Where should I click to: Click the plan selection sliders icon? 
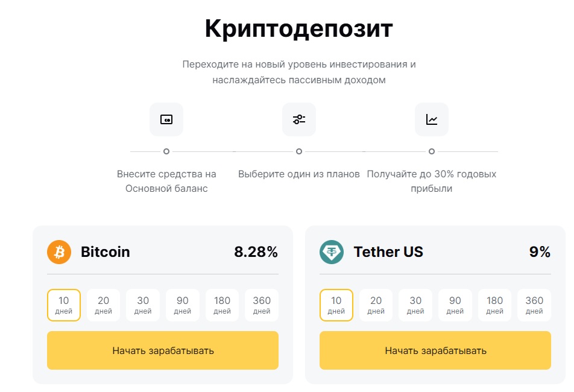coord(299,119)
